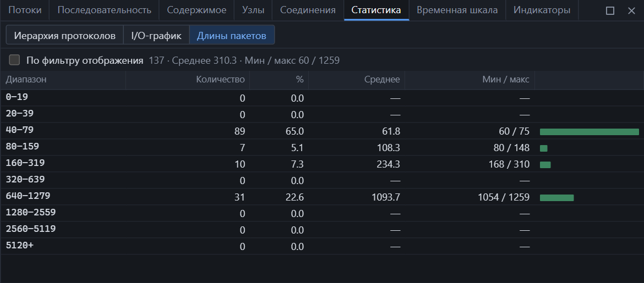Select the 160–319 range row

click(x=322, y=164)
